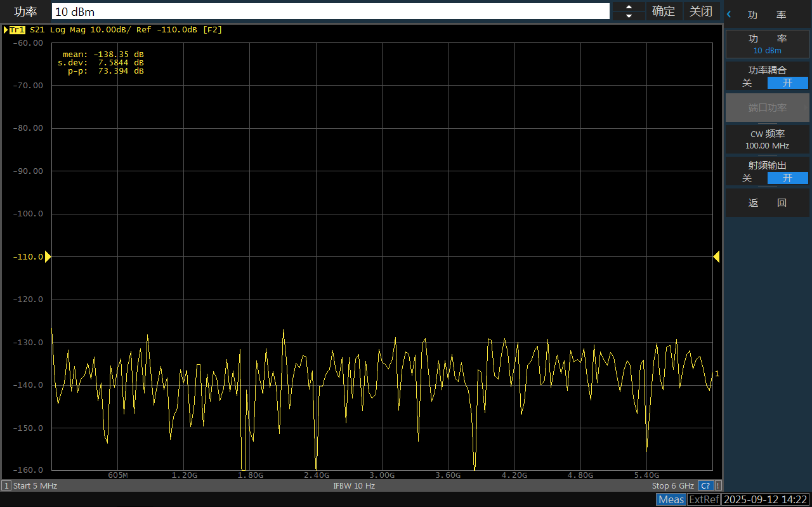Select the 功率 10 dBm menu item
The image size is (812, 507).
tap(767, 44)
